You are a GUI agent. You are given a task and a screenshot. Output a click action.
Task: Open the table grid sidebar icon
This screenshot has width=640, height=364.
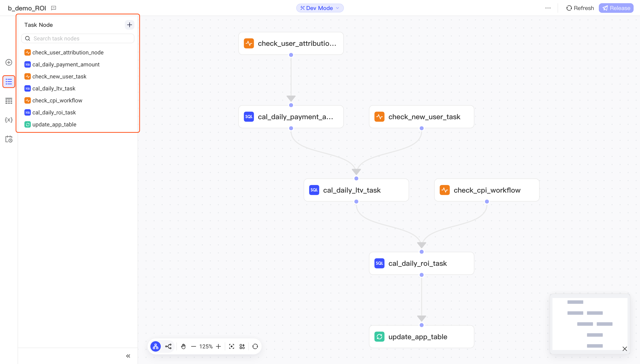coord(9,101)
